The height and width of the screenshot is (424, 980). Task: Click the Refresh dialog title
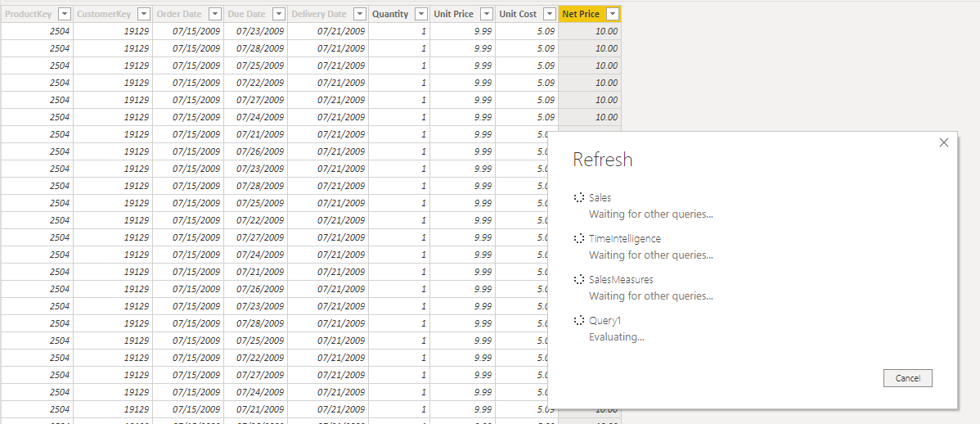coord(603,160)
